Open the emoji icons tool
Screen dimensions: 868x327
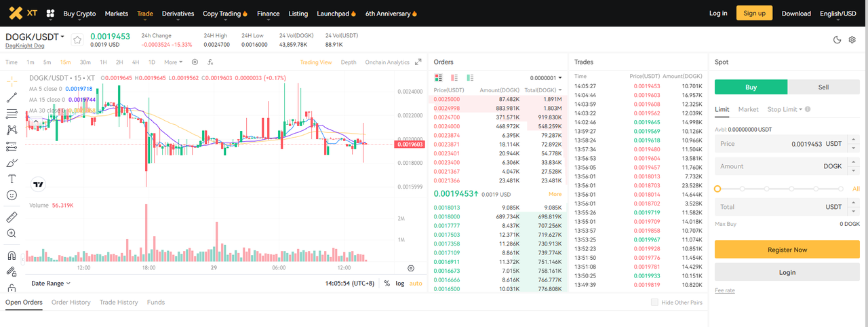[x=12, y=195]
